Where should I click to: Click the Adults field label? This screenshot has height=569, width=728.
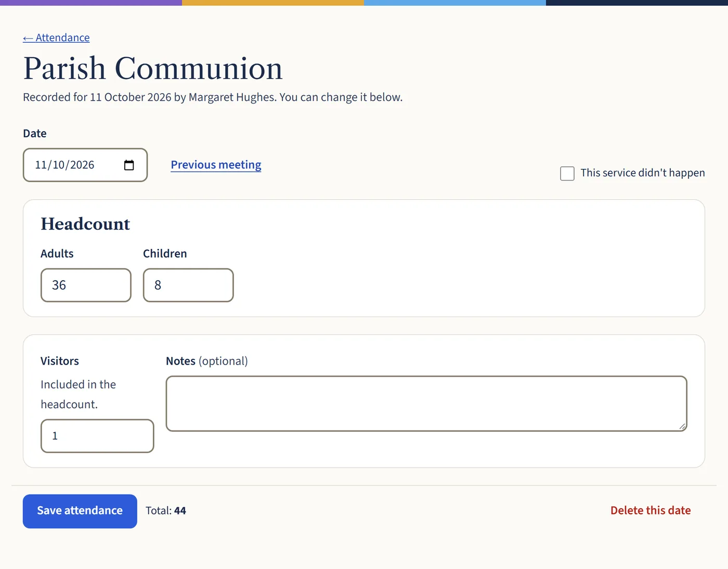(57, 253)
